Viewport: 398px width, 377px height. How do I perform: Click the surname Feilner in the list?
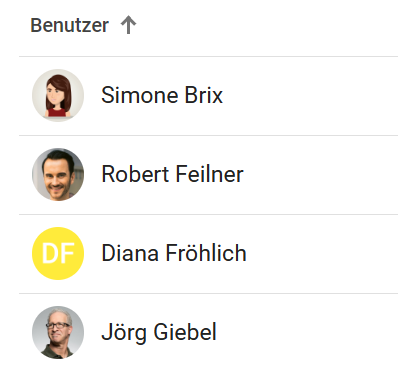209,174
